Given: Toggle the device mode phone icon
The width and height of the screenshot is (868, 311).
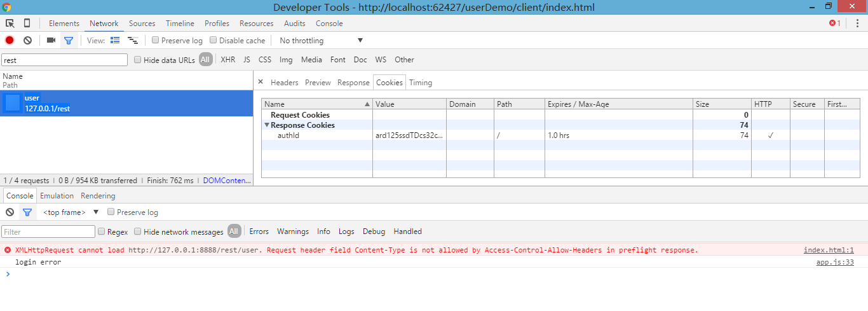Looking at the screenshot, I should pyautogui.click(x=27, y=24).
